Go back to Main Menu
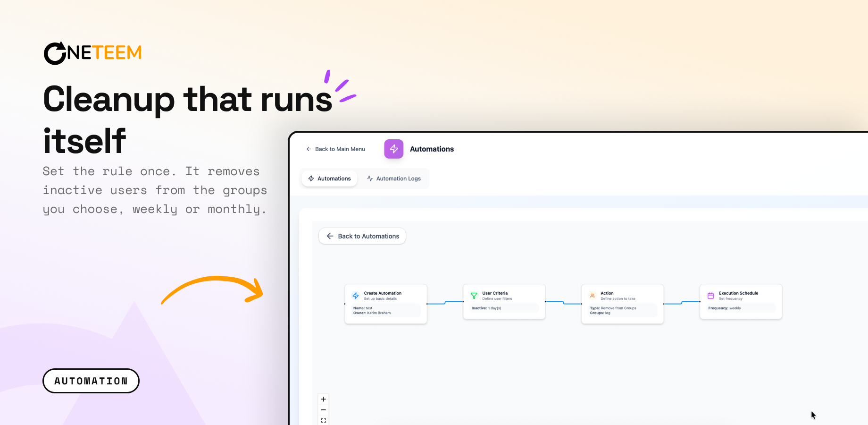This screenshot has height=425, width=868. [x=335, y=149]
